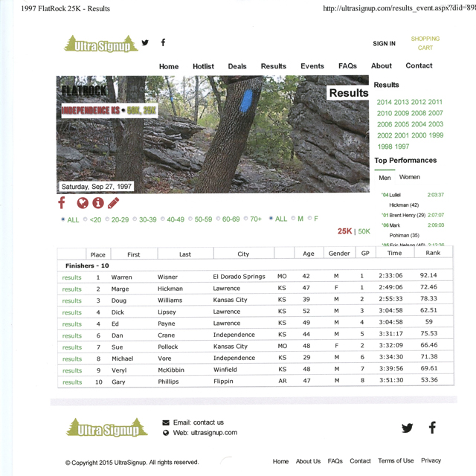Sort table by the Rank column header
Viewport: 476px width, 476px height.
(x=433, y=253)
